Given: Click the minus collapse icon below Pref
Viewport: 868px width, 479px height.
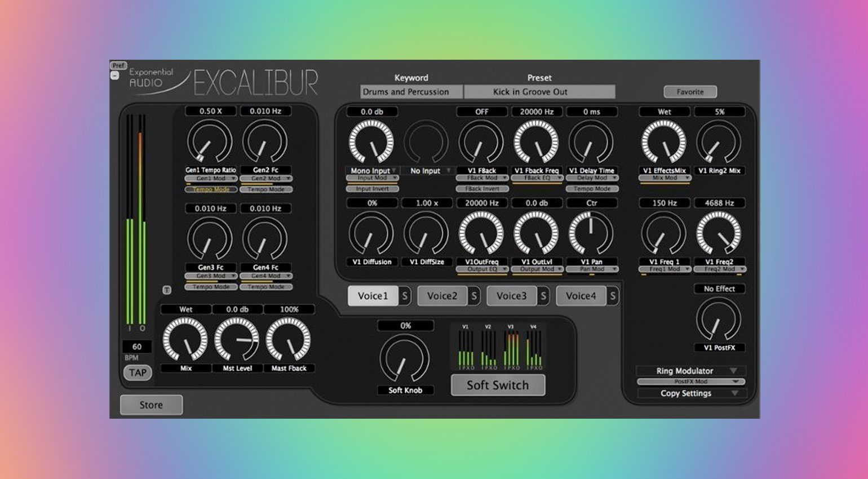Looking at the screenshot, I should [115, 75].
